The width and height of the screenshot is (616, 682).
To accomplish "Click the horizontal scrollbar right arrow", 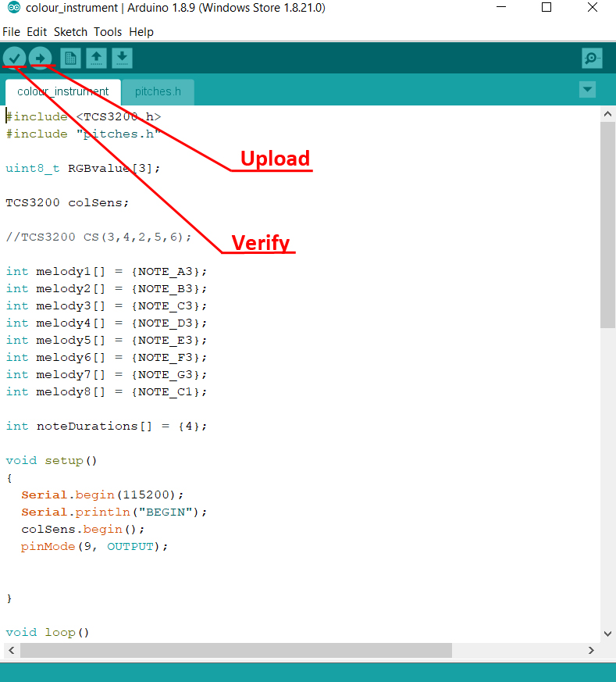I will click(591, 650).
